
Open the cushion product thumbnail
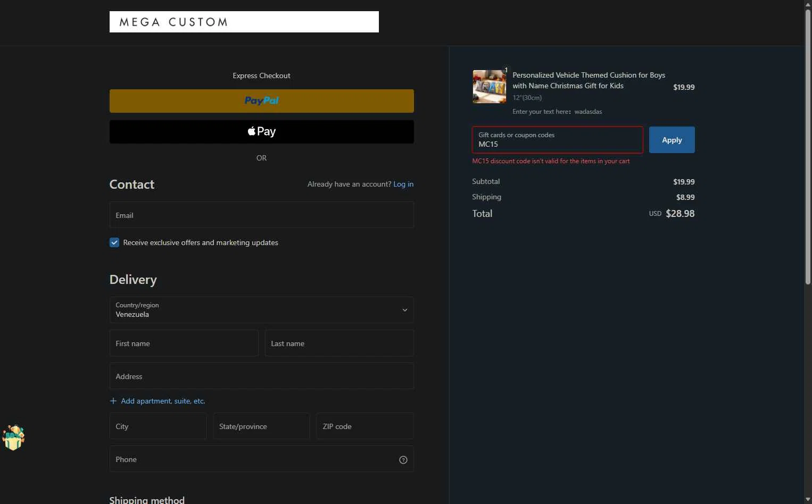(x=490, y=87)
